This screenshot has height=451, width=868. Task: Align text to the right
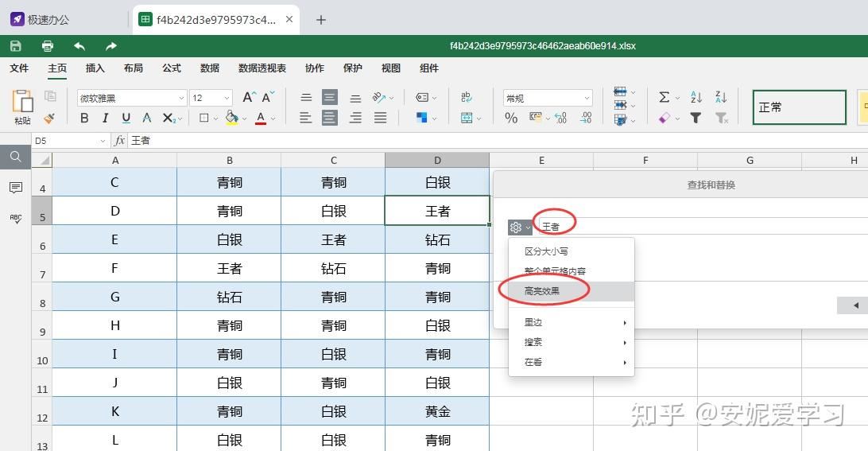[x=355, y=118]
